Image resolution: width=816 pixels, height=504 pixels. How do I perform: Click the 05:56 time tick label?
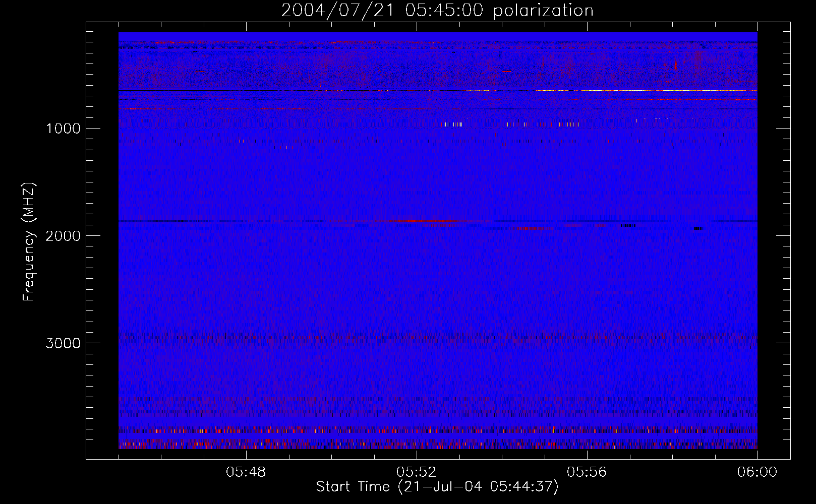(587, 472)
